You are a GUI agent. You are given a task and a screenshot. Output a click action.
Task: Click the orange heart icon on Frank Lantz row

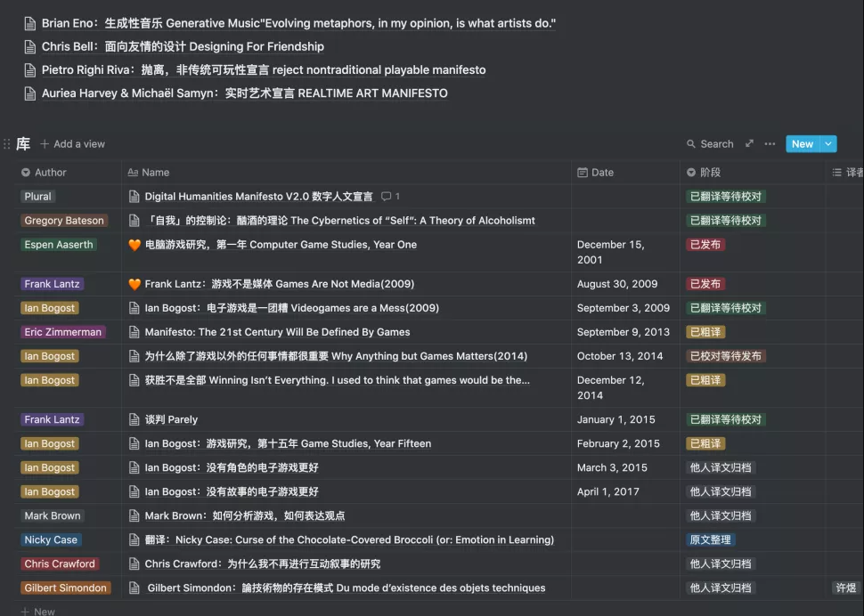[x=134, y=285]
